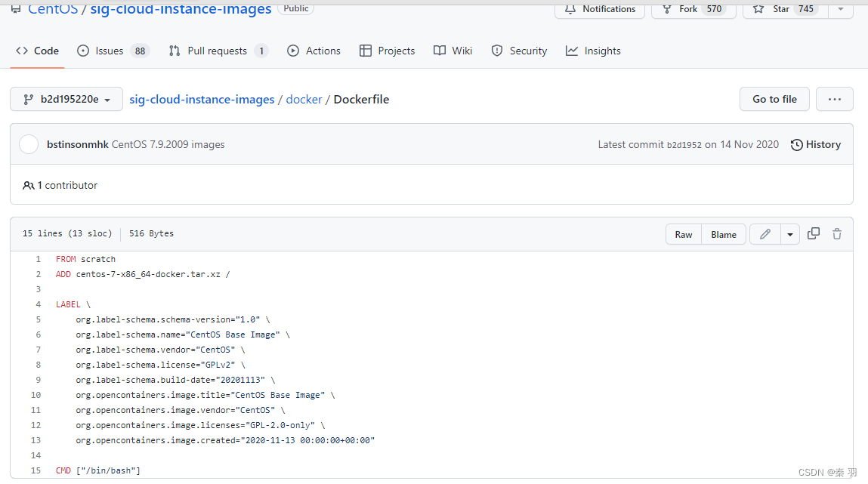Click the Issues count badge 88
This screenshot has height=484, width=868.
click(x=140, y=51)
